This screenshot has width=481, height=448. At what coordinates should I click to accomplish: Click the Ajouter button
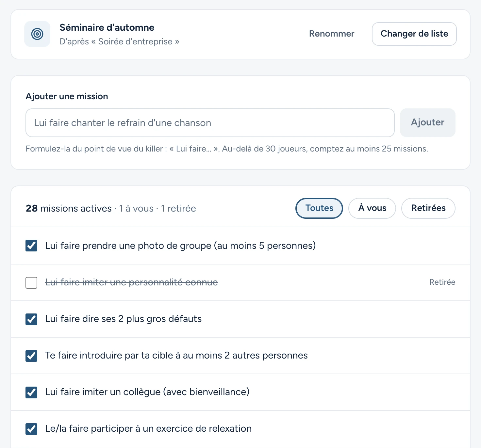click(x=427, y=122)
